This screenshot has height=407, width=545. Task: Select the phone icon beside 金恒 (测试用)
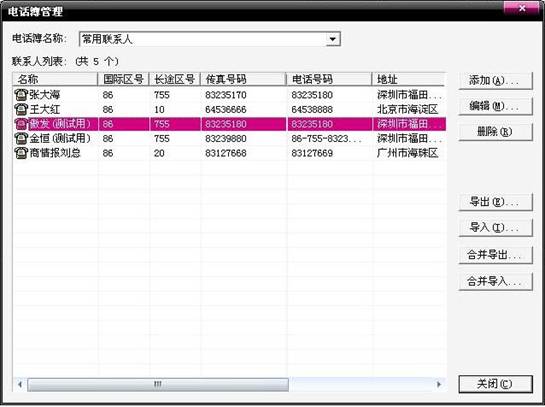click(x=21, y=138)
